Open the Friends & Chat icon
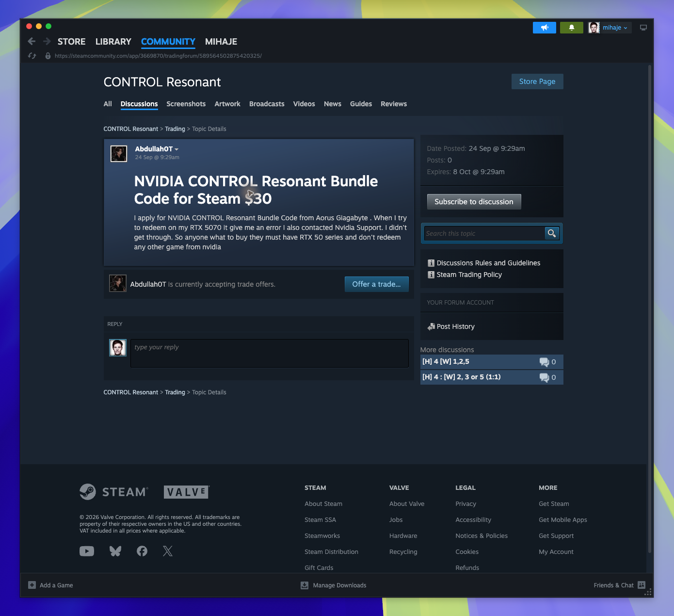 tap(642, 585)
